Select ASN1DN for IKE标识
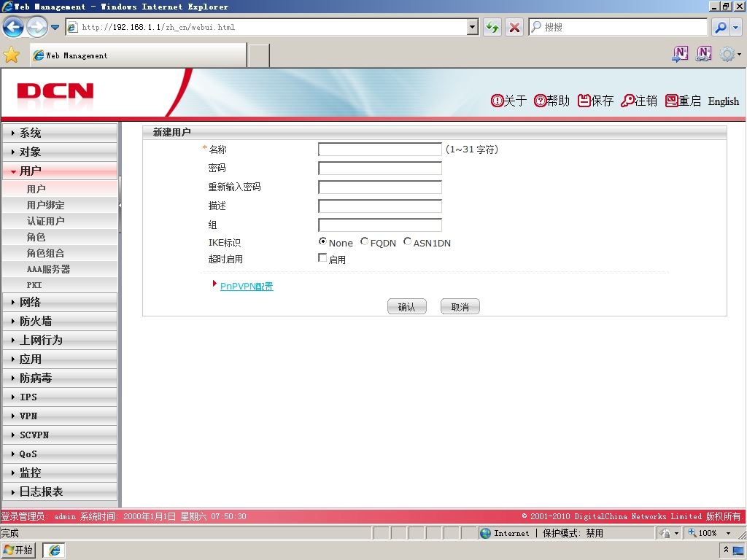The width and height of the screenshot is (747, 560). pos(407,241)
